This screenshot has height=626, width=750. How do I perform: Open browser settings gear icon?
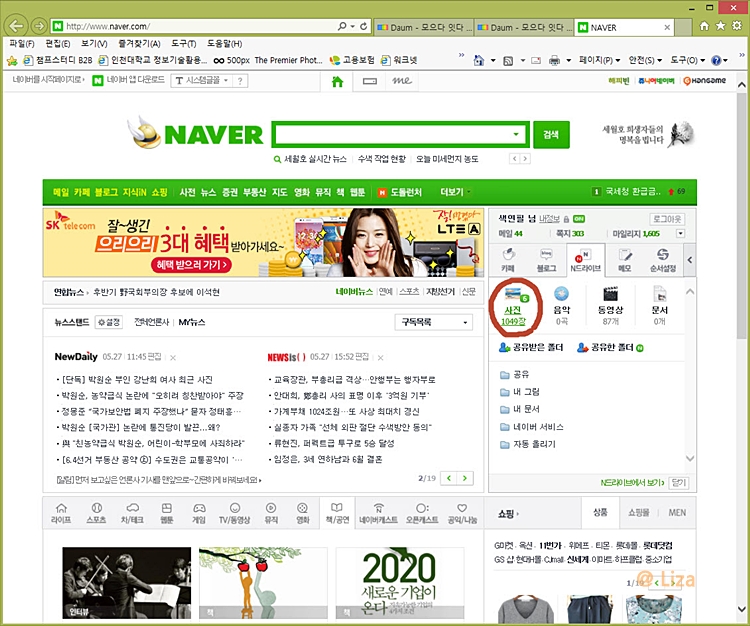[737, 26]
